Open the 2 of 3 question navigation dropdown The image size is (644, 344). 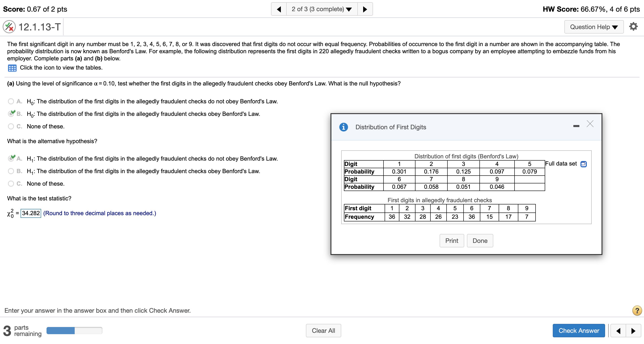click(x=322, y=9)
